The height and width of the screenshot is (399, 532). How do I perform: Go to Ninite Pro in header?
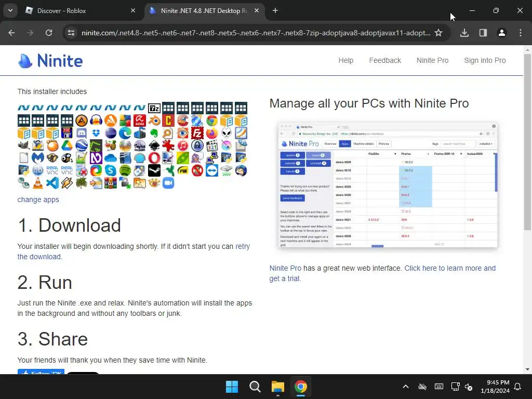pos(433,60)
